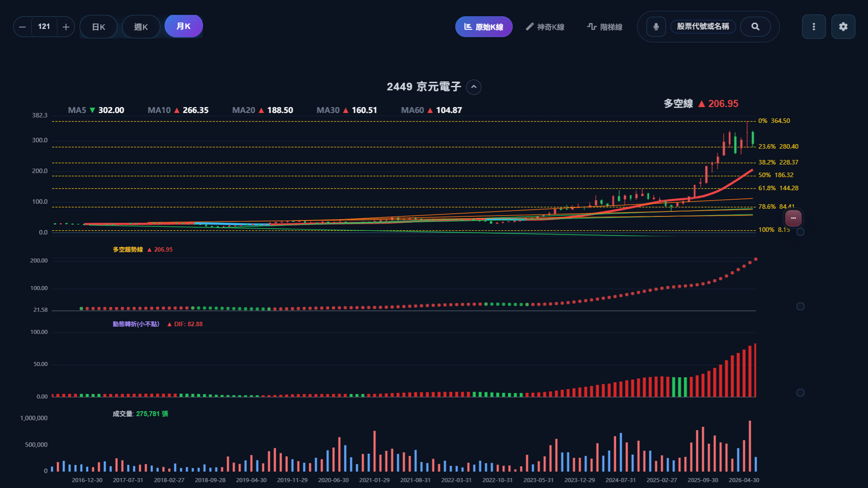The width and height of the screenshot is (868, 488).
Task: Switch to the 週K weekly chart tab
Action: 141,27
